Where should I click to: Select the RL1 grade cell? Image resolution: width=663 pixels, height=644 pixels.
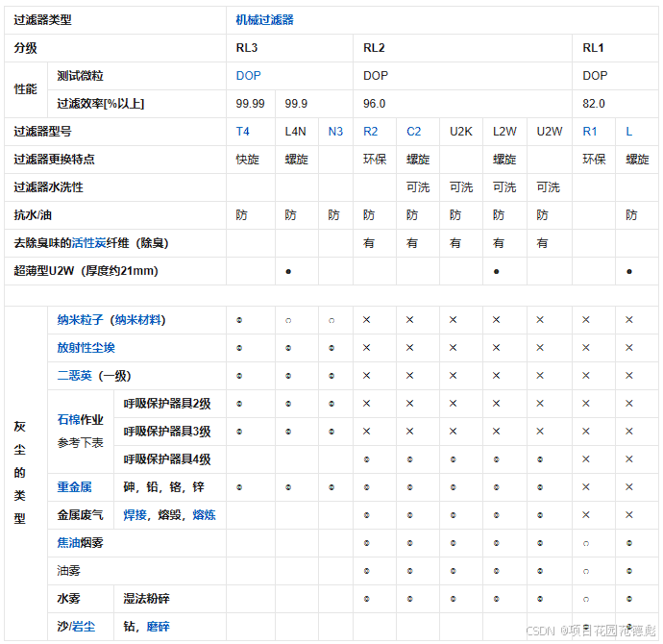click(x=615, y=48)
